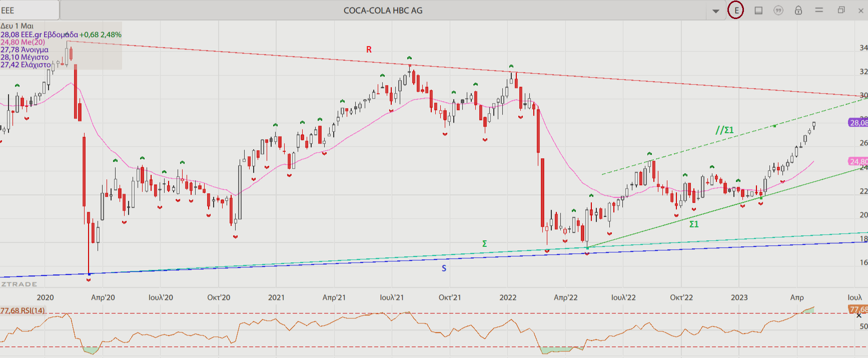Click the 77,68 RSI(14) indicator label
Screen dimensions: 868x358
(x=23, y=310)
